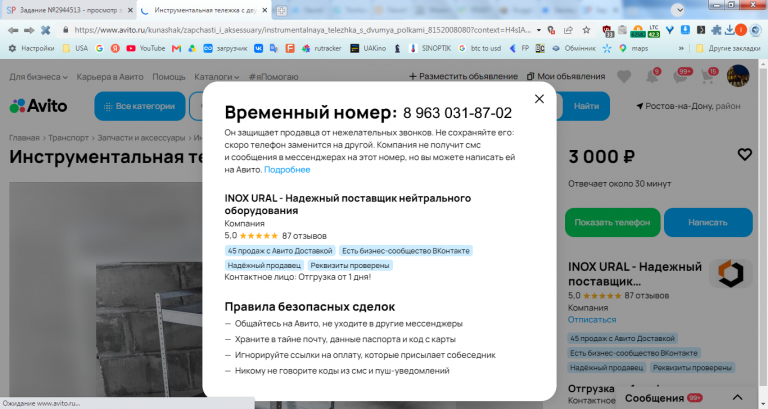
Task: Click the Написать blue button
Action: point(708,222)
